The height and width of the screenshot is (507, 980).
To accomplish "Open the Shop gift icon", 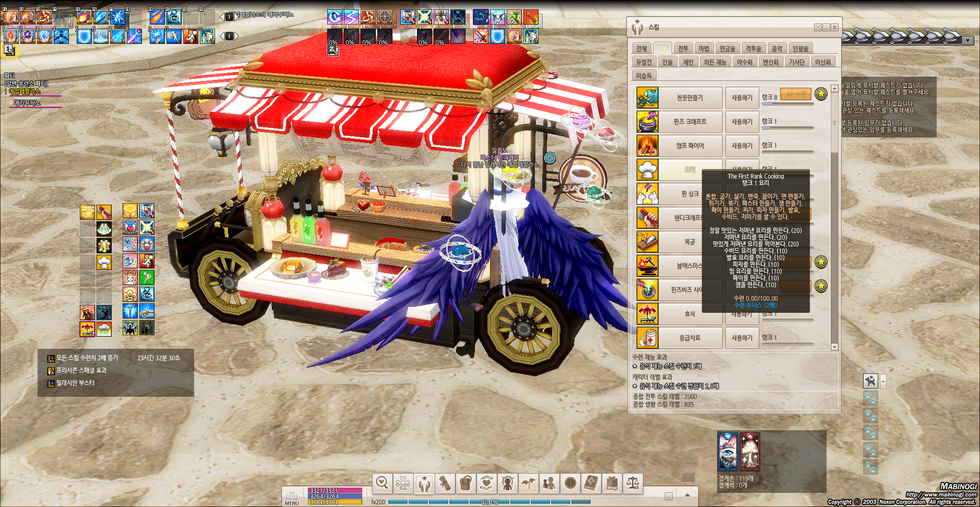I will pyautogui.click(x=612, y=483).
